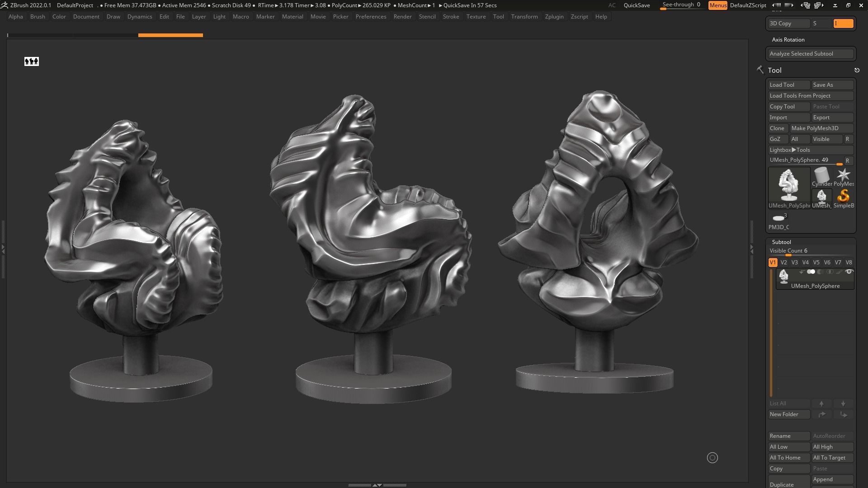
Task: Move subtool down with down arrow
Action: 843,404
